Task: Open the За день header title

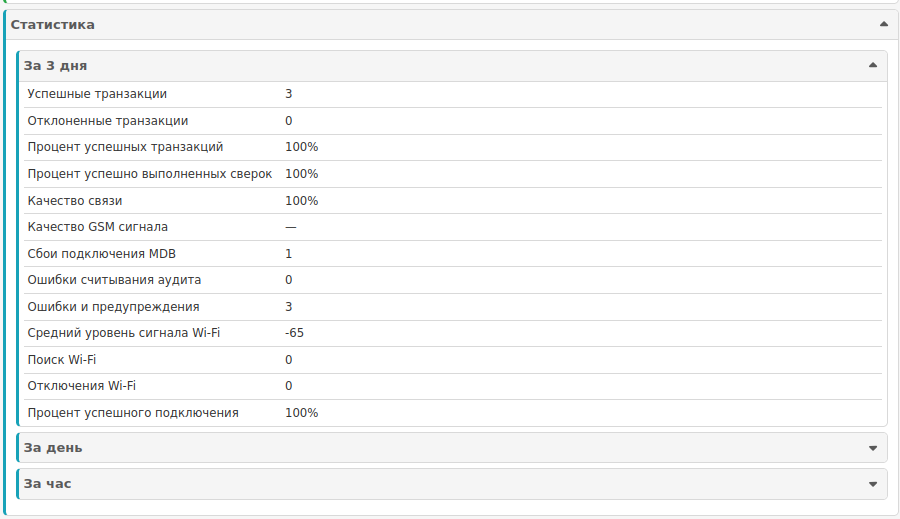Action: [53, 448]
